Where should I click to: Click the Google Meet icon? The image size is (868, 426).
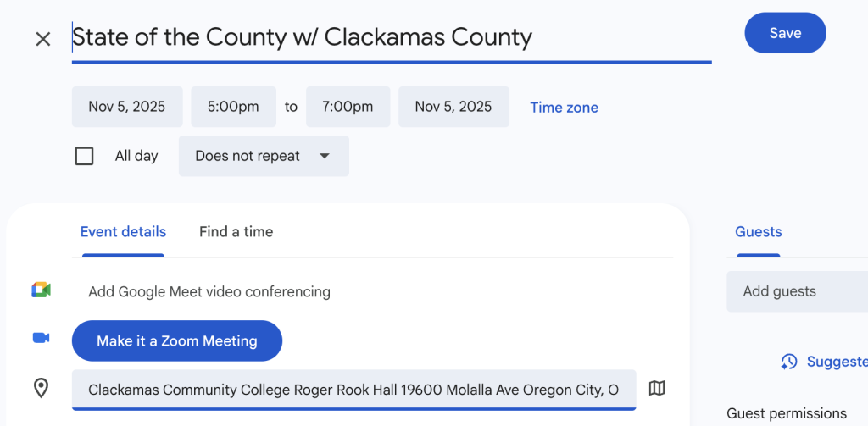(41, 290)
